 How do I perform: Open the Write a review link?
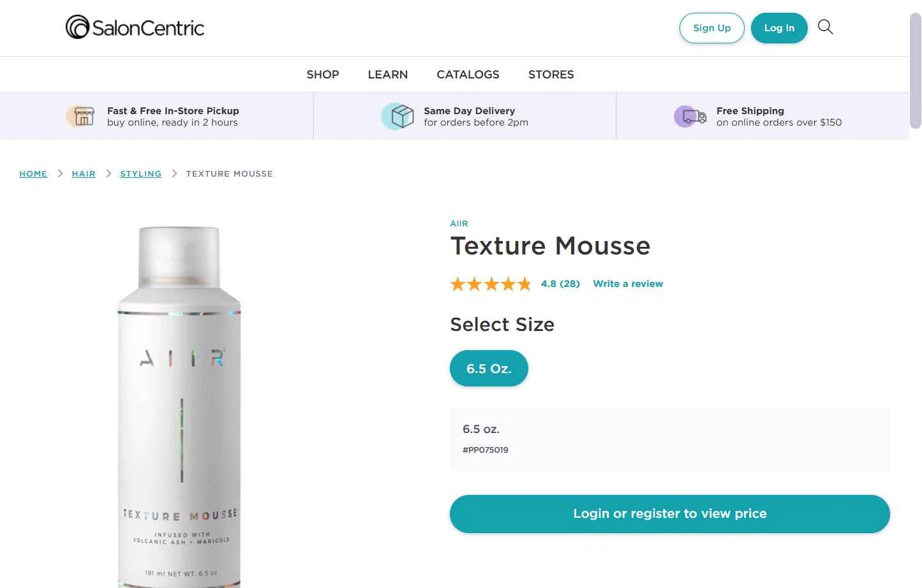628,284
